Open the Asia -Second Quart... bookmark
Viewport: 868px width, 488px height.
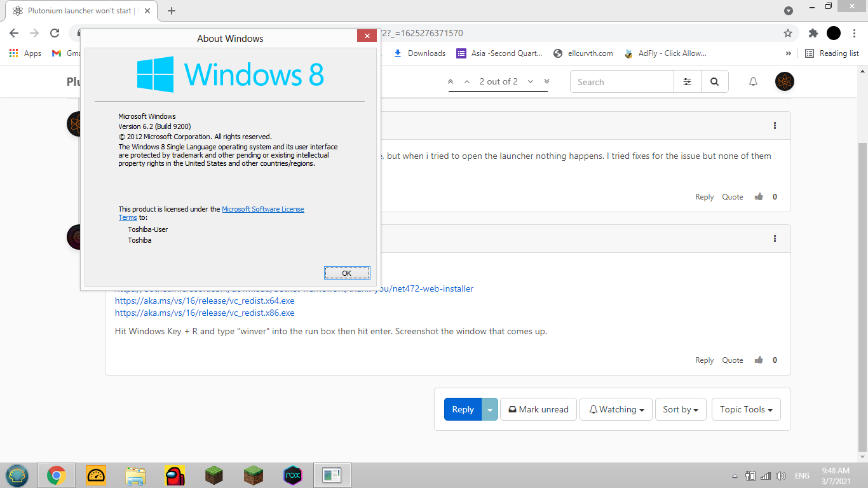(x=499, y=53)
